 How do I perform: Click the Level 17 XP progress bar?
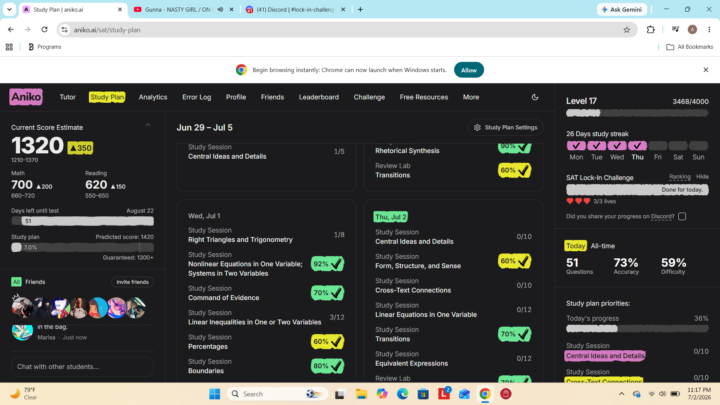coord(637,113)
